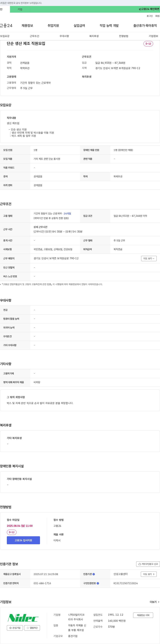The width and height of the screenshot is (160, 644).
Task: Expand the 지도 보기 map dropdown for 근무 예정지
Action: click(x=149, y=258)
